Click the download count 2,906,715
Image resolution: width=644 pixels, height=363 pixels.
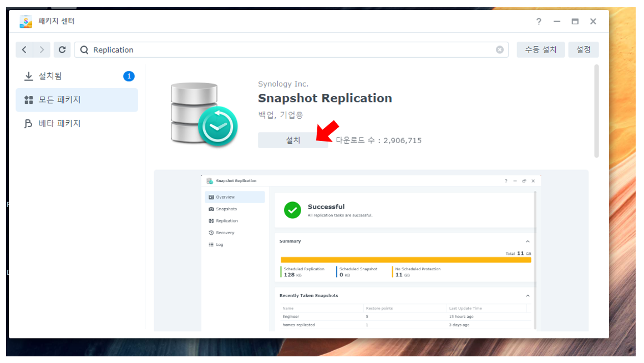click(x=379, y=140)
